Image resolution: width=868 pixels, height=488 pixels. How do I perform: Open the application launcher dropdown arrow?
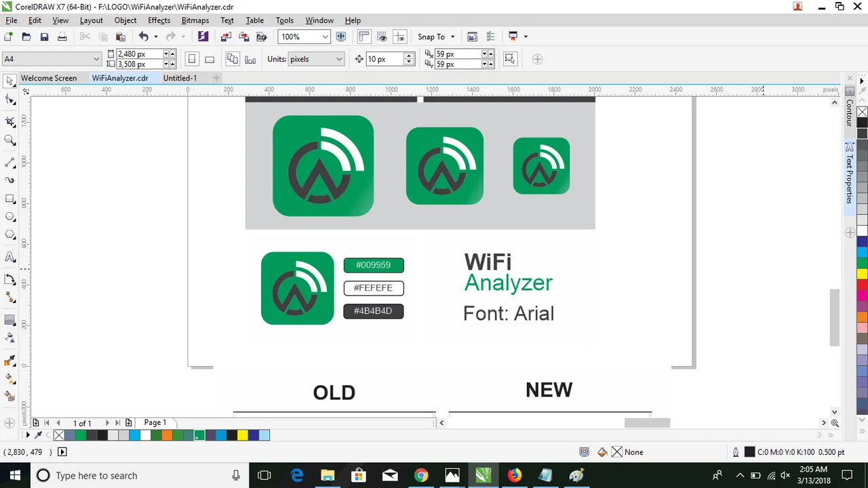click(526, 37)
